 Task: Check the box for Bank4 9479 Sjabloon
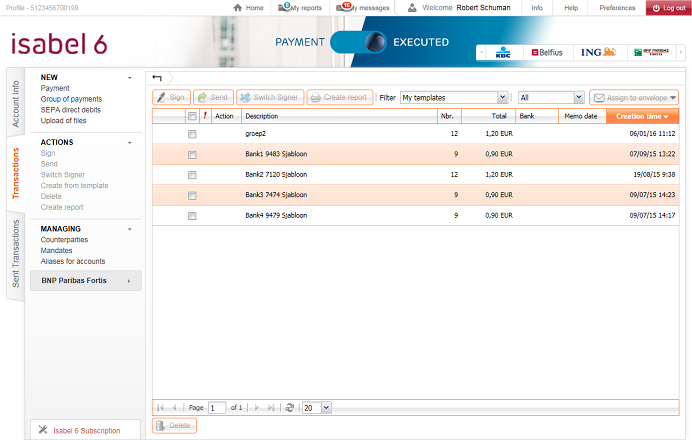click(192, 216)
